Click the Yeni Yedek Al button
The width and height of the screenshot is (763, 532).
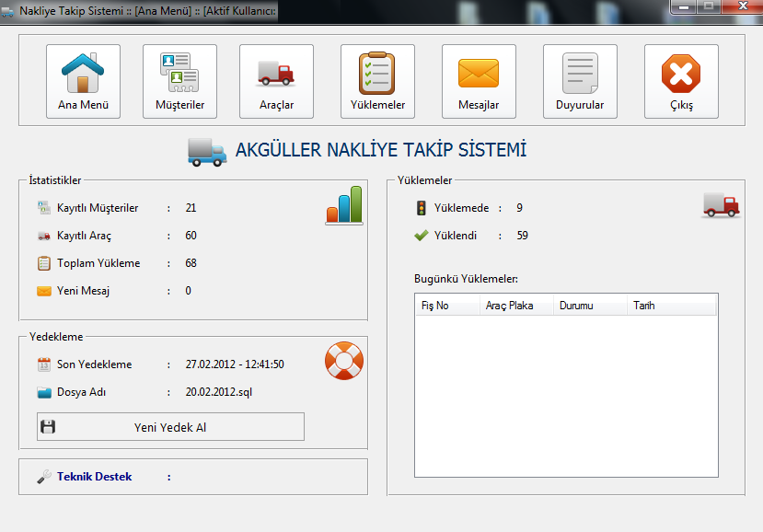170,427
